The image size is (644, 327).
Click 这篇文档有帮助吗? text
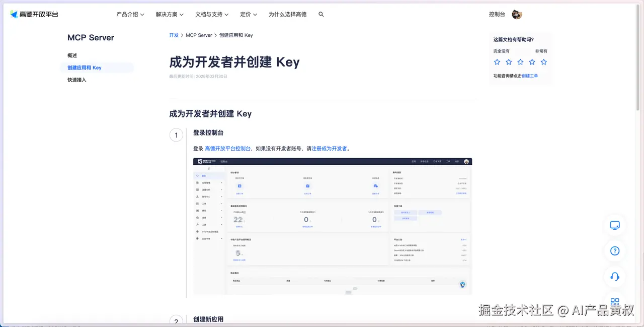[x=514, y=39]
